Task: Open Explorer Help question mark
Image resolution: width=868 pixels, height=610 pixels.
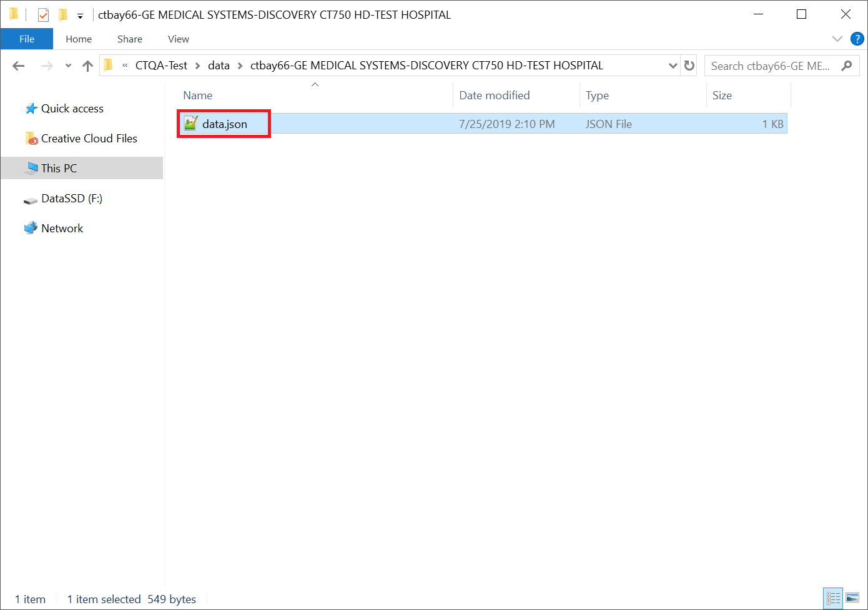Action: tap(857, 39)
